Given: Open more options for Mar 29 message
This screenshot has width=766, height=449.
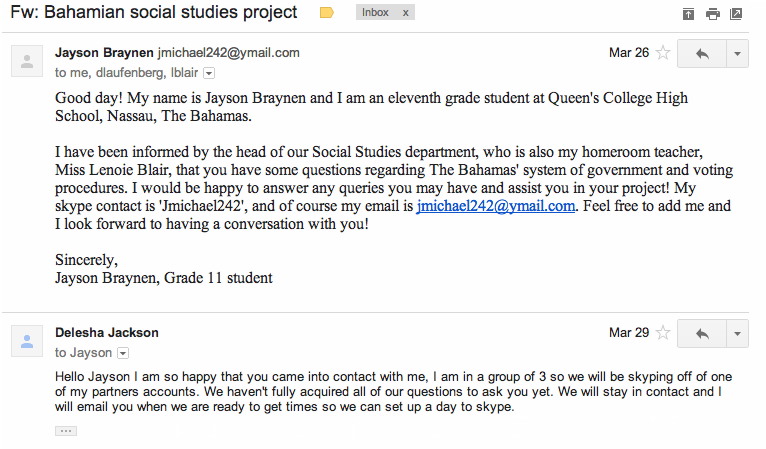Looking at the screenshot, I should point(738,334).
